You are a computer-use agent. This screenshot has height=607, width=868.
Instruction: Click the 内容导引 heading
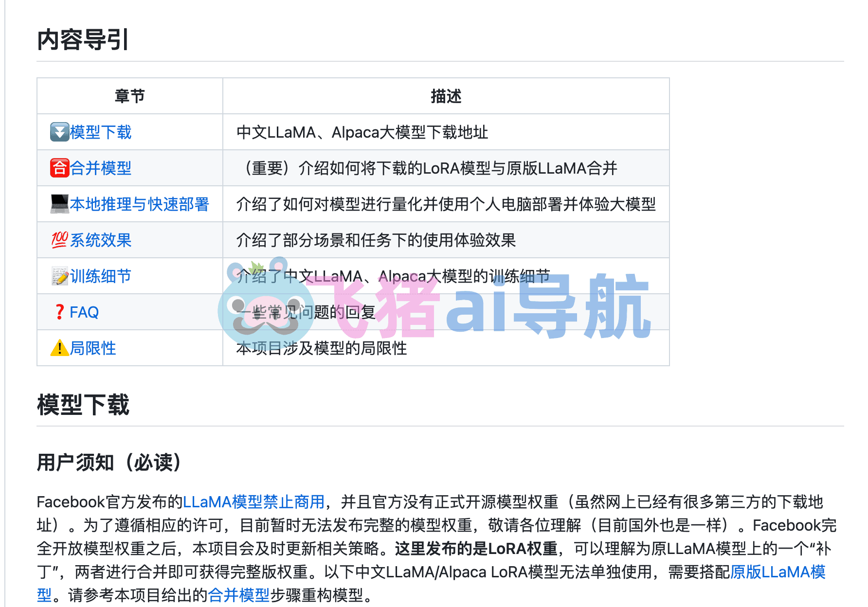[83, 39]
